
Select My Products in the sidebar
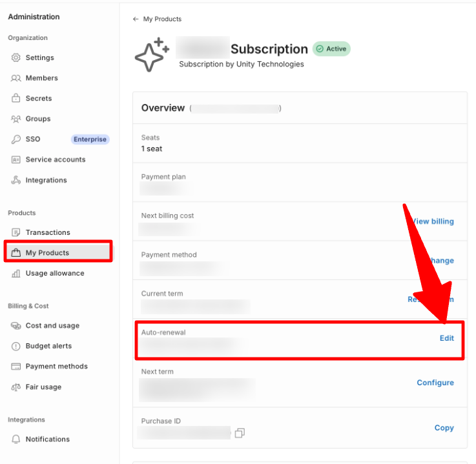point(58,252)
